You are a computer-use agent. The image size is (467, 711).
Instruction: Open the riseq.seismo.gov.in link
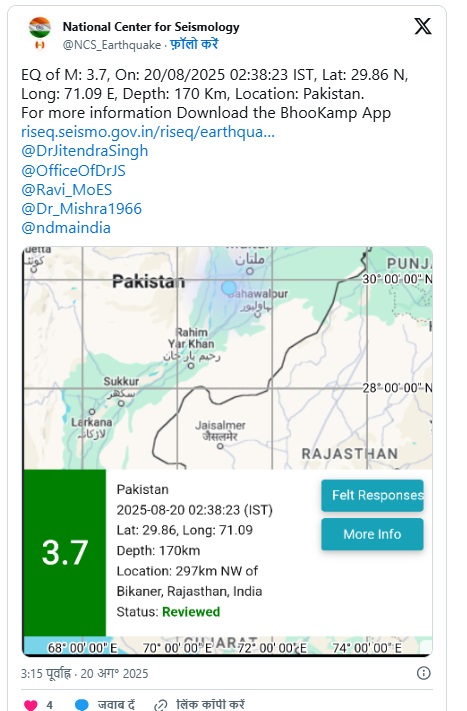(148, 132)
